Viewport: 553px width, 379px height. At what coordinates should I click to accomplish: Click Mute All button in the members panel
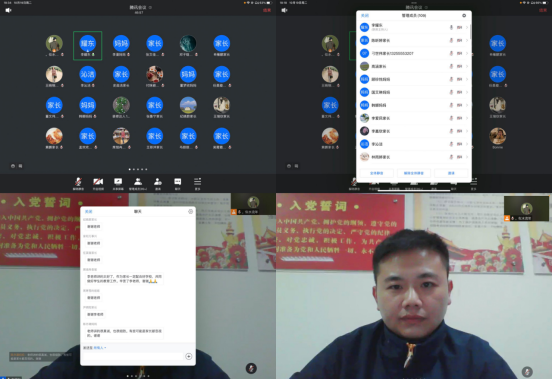point(377,173)
